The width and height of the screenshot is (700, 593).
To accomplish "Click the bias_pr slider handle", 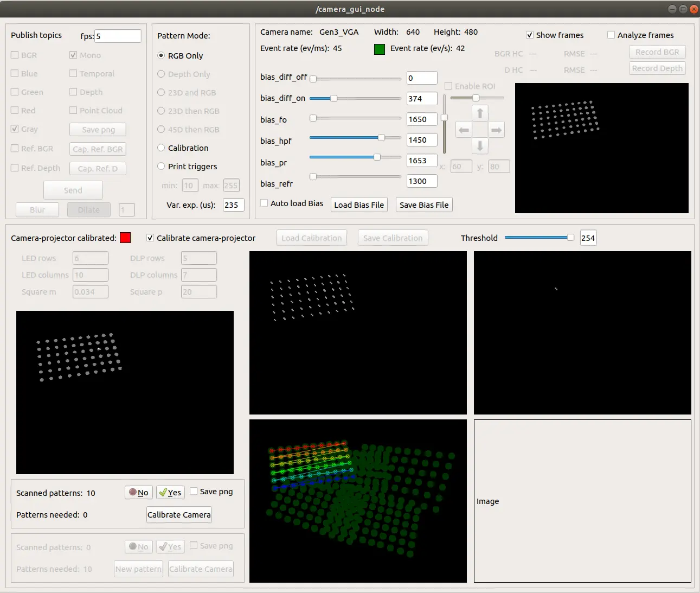I will pos(377,157).
